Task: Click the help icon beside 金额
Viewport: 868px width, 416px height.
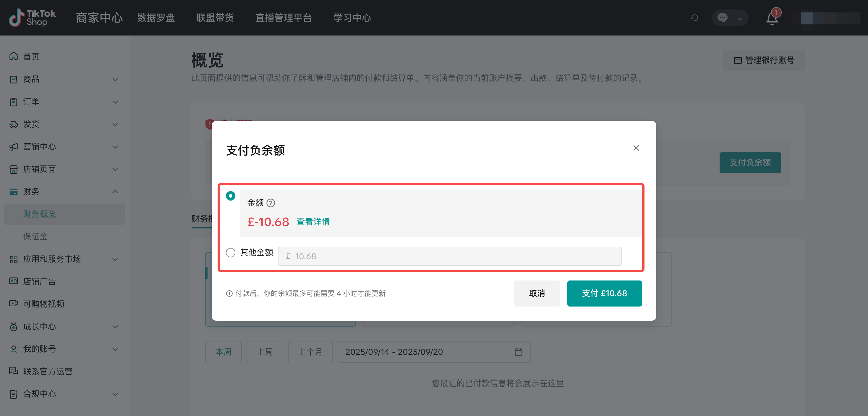Action: [271, 203]
